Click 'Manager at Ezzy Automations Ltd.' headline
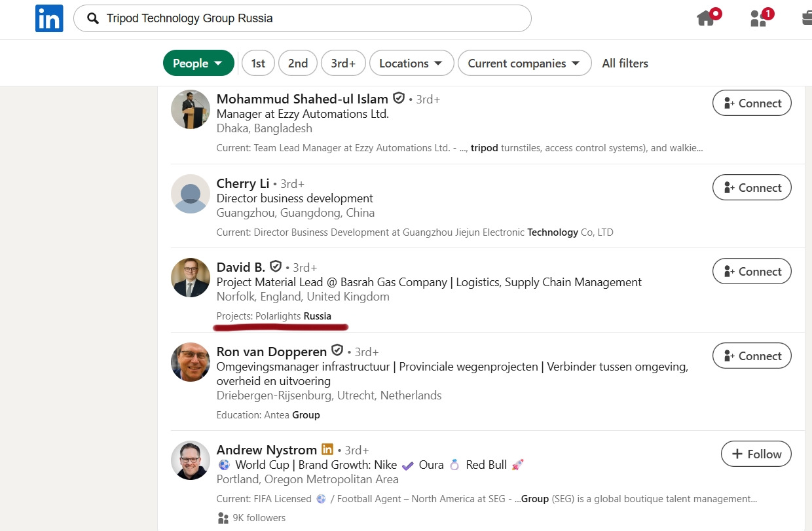Viewport: 812px width, 531px height. (x=303, y=114)
